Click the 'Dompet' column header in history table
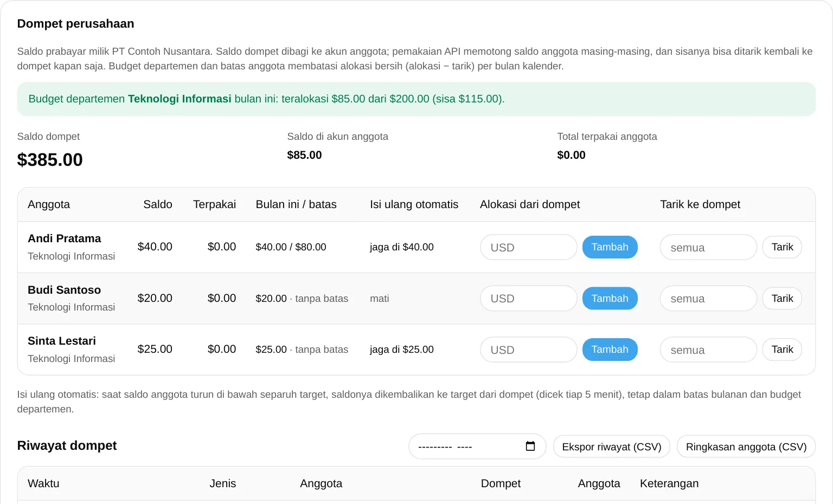This screenshot has height=504, width=833. coord(501,483)
